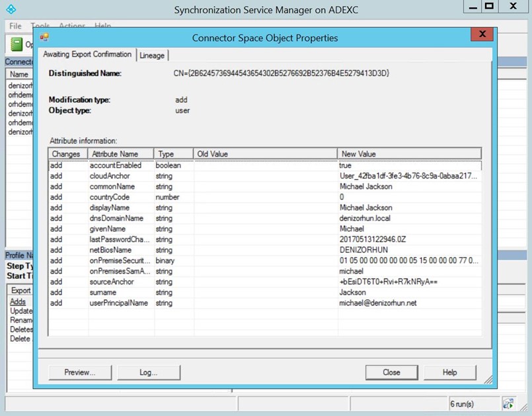Image resolution: width=532 pixels, height=416 pixels.
Task: Click the New Value column header
Action: click(409, 154)
